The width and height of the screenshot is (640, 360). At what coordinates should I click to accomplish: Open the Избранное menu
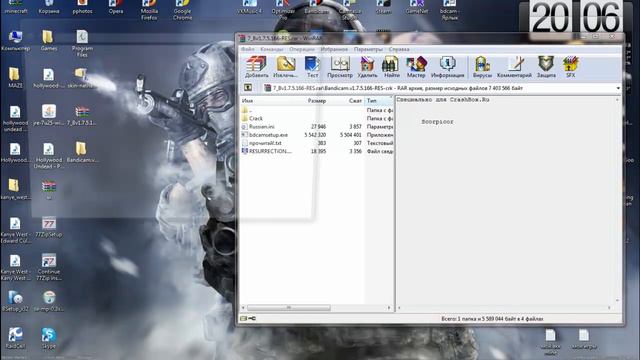click(x=334, y=49)
